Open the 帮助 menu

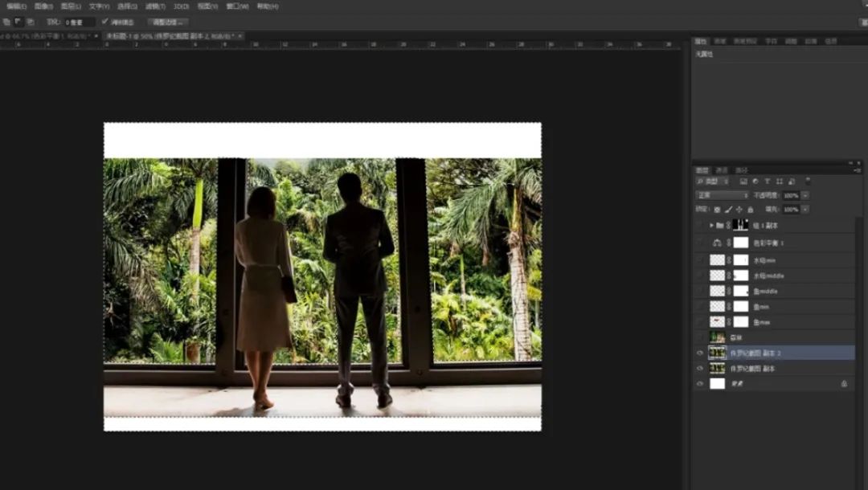click(268, 6)
